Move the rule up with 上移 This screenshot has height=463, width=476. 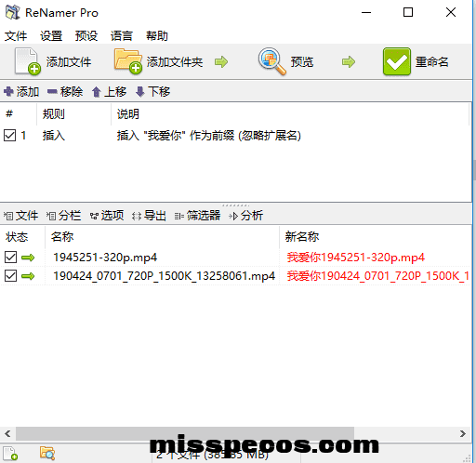109,92
